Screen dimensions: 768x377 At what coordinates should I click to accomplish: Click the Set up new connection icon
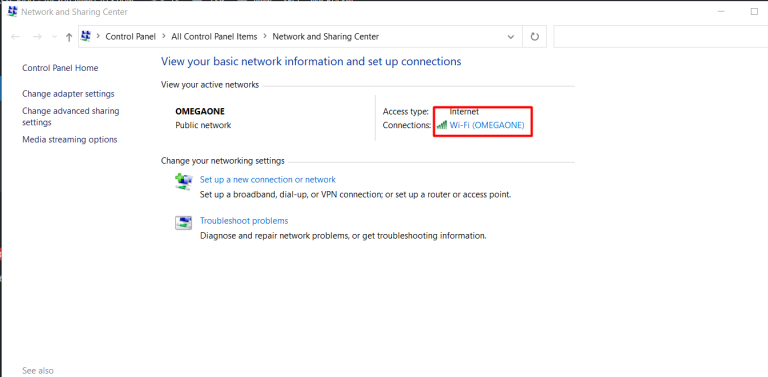coord(184,181)
